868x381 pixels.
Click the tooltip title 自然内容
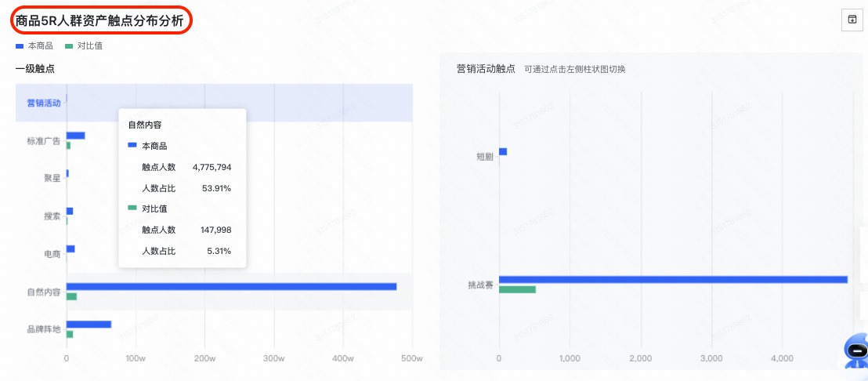(145, 125)
